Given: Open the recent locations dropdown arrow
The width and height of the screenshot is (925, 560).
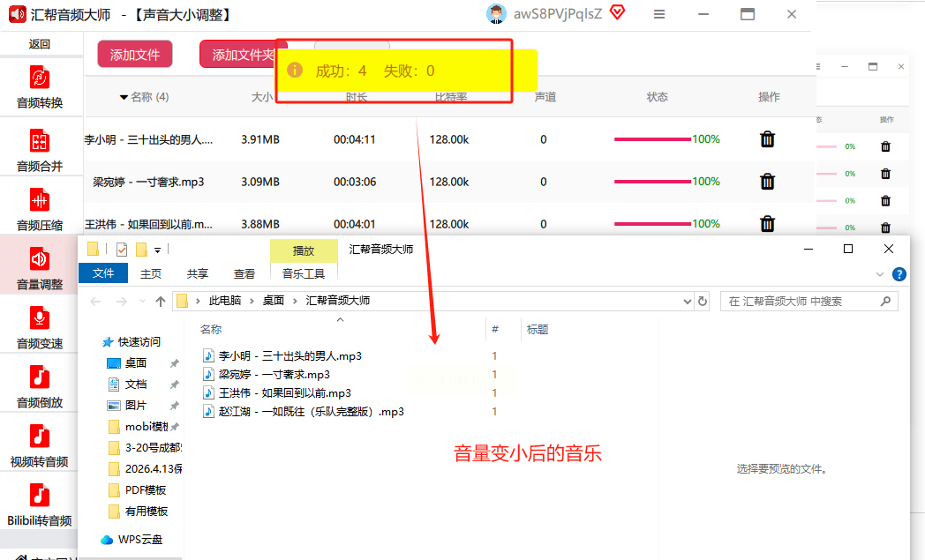Looking at the screenshot, I should (142, 302).
